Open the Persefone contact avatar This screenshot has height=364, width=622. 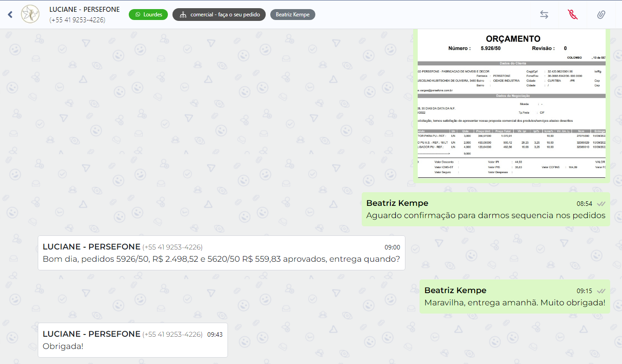pyautogui.click(x=30, y=15)
